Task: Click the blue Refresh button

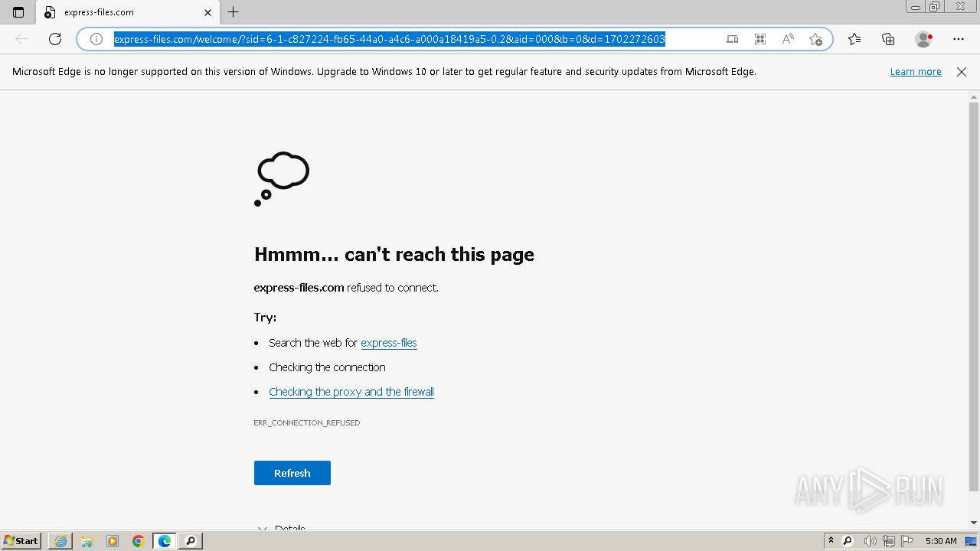Action: click(292, 473)
